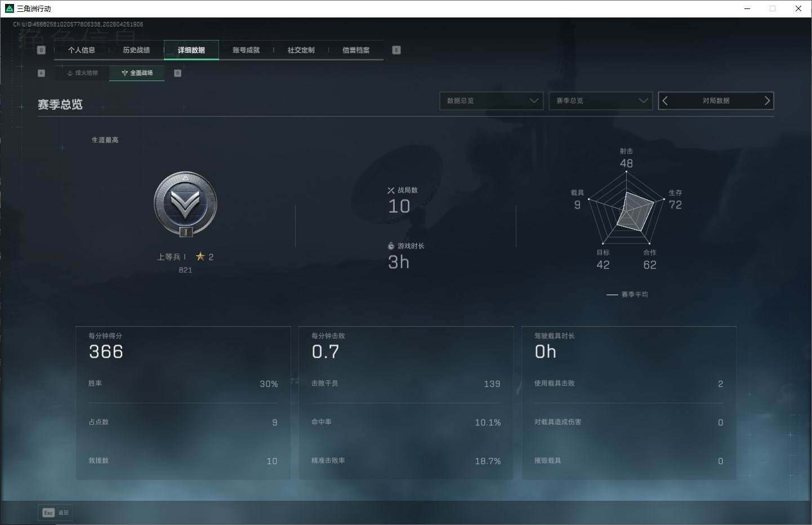Screen dimensions: 812x525
Task: Click the A key hint icon
Action: 41,73
